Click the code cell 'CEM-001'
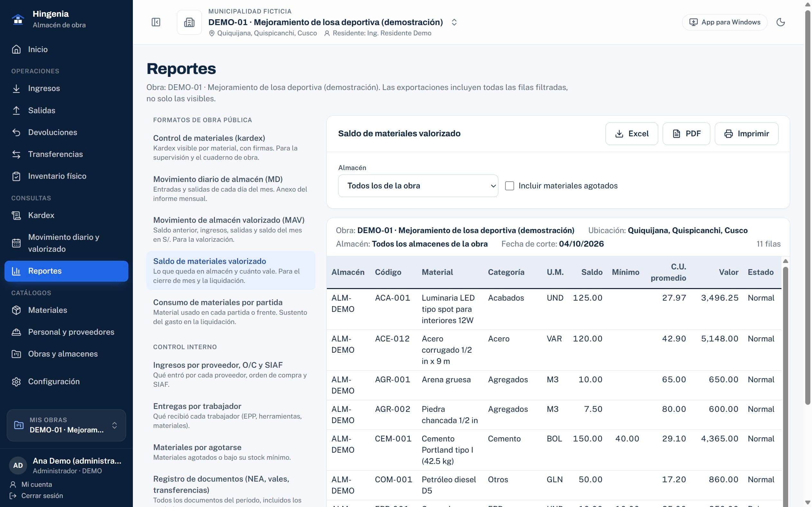Screen dimensions: 812x507 [393, 439]
